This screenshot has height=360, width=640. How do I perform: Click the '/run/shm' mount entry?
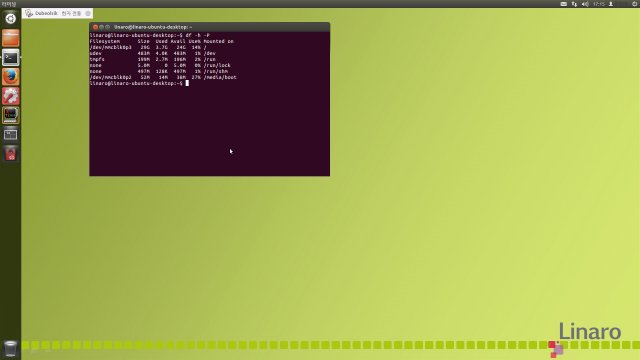click(216, 71)
